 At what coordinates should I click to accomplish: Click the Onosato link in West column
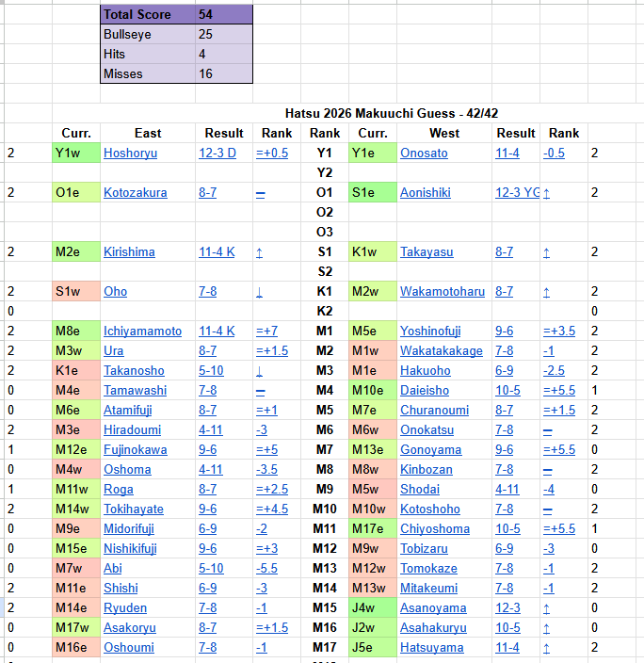(424, 153)
